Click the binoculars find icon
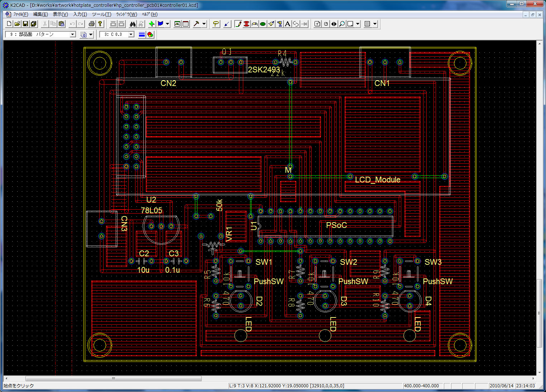This screenshot has width=546, height=392. click(133, 24)
